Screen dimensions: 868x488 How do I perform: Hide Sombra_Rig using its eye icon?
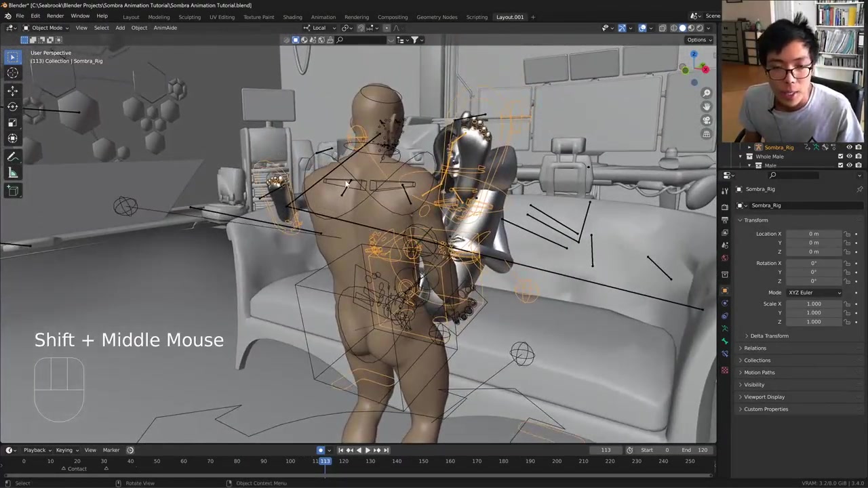849,147
